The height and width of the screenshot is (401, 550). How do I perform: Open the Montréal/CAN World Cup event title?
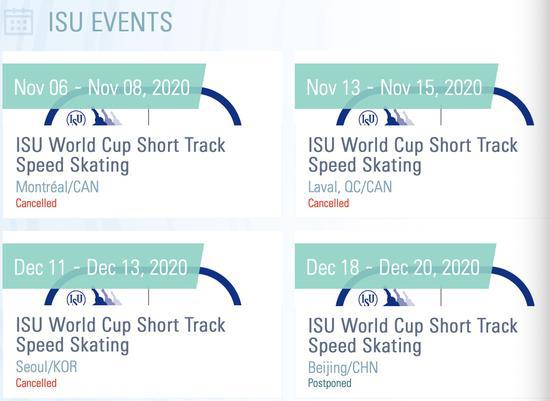pyautogui.click(x=120, y=155)
